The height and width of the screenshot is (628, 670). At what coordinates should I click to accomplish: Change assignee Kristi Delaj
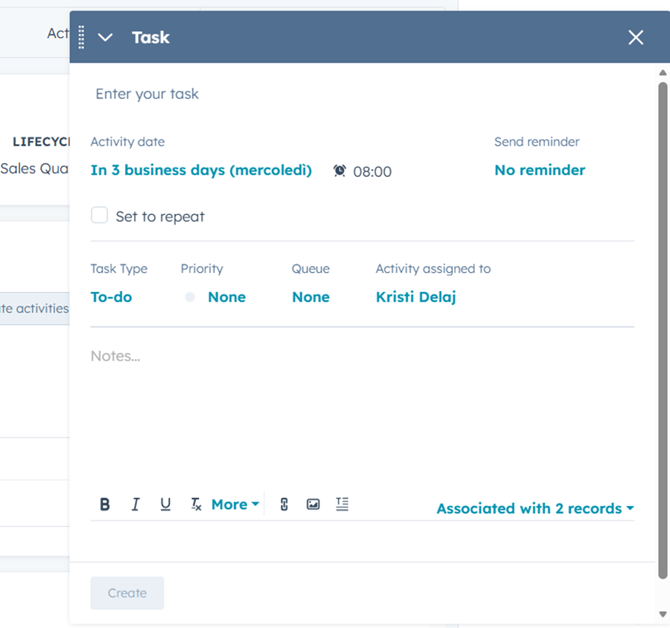pyautogui.click(x=416, y=297)
